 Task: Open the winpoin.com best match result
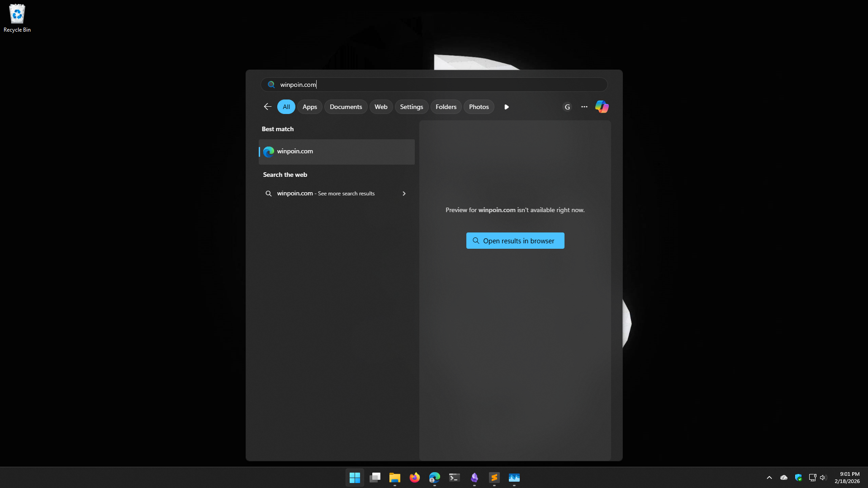337,152
